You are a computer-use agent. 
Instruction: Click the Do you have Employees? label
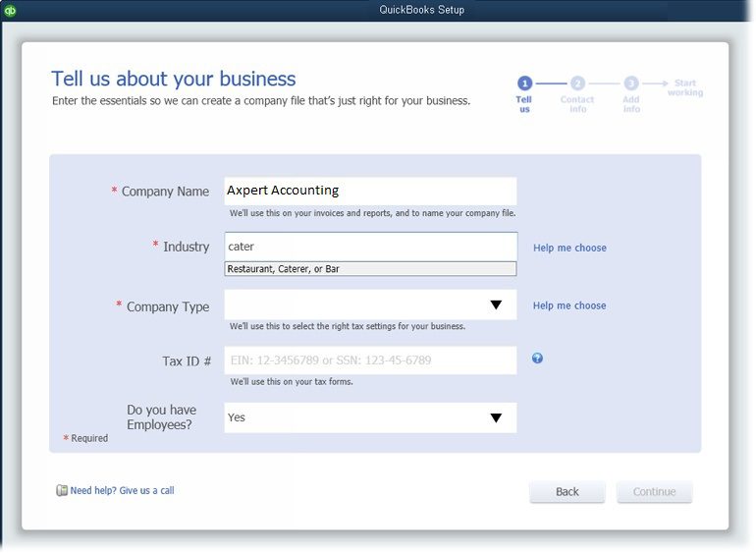pos(162,417)
